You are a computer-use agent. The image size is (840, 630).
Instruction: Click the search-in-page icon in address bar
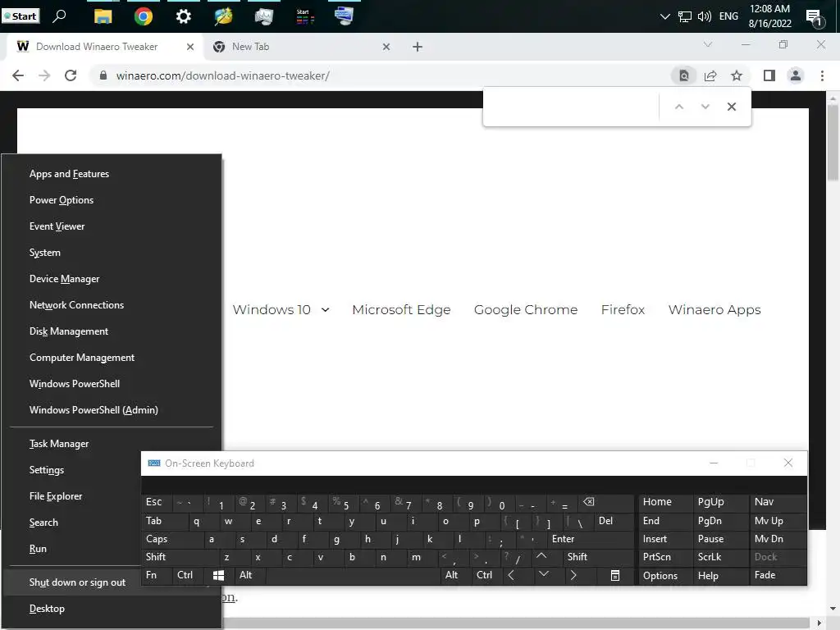(x=684, y=75)
